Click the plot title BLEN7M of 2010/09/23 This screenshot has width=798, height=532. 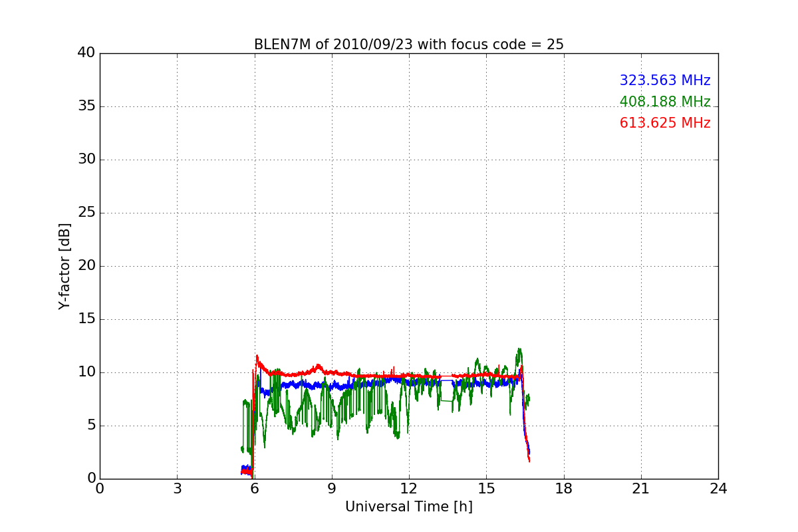coord(408,45)
